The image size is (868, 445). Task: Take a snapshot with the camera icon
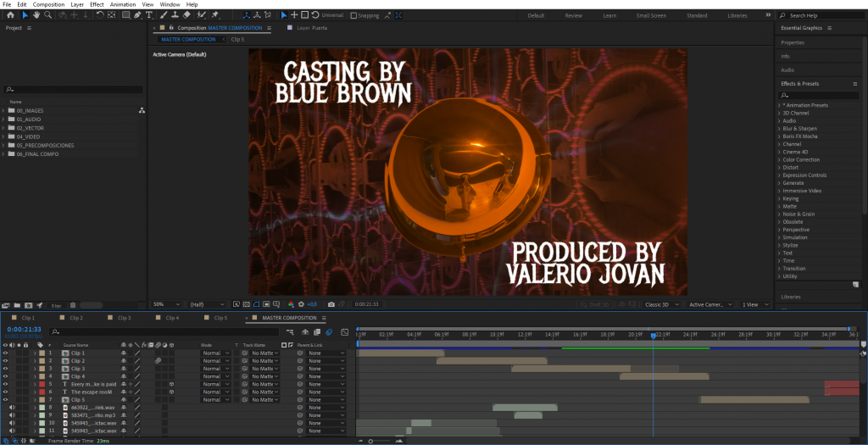click(331, 304)
